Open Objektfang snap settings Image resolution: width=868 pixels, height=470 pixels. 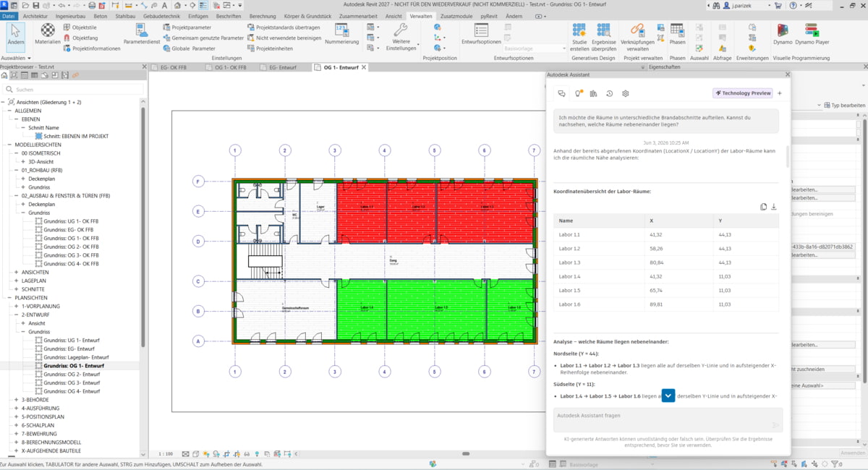pos(80,38)
